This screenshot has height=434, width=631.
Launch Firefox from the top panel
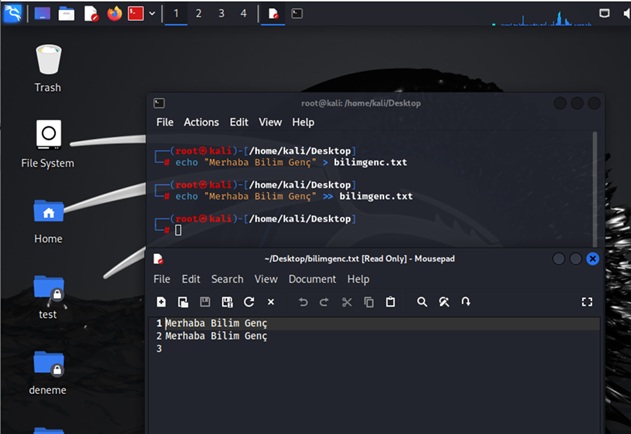click(114, 13)
